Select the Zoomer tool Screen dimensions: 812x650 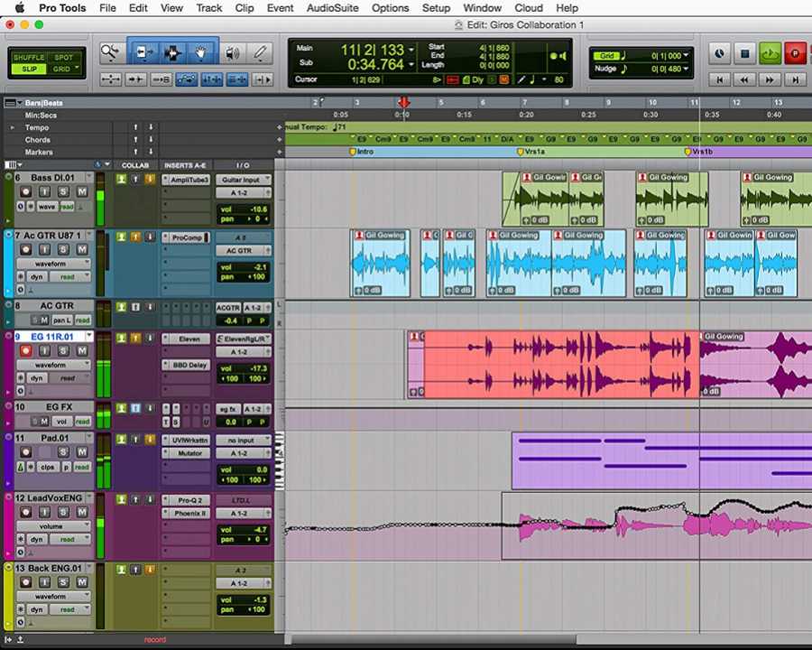coord(110,53)
